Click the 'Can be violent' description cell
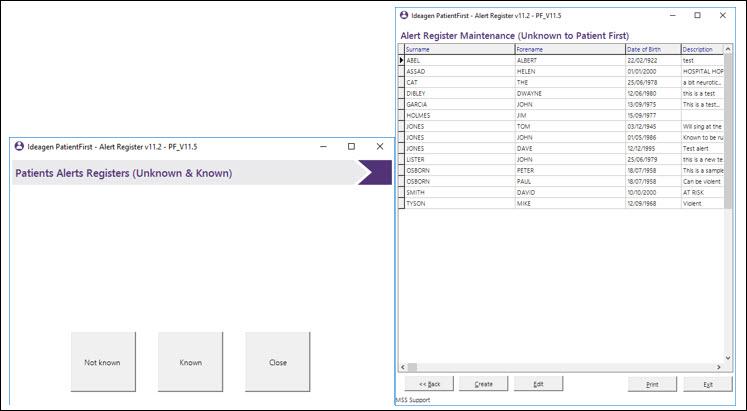 pyautogui.click(x=702, y=181)
